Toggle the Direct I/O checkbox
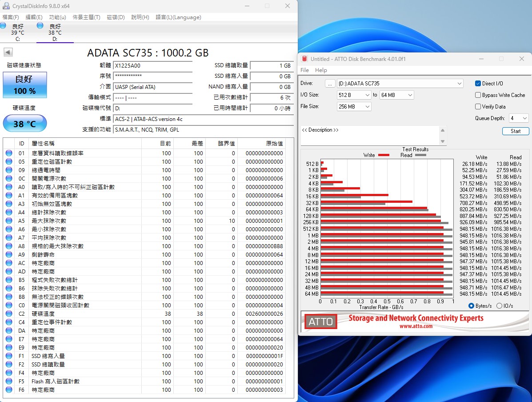532x402 pixels. coord(478,84)
